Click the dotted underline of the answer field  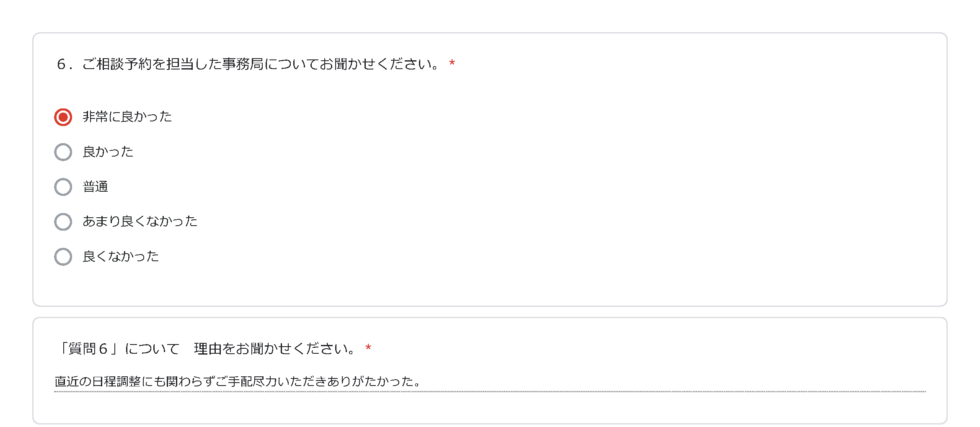coord(490,392)
